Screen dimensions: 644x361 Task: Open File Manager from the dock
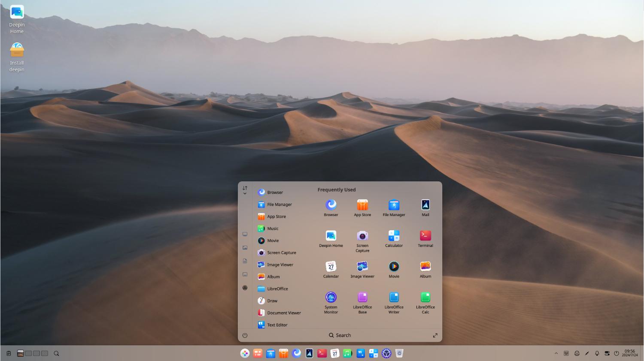[x=270, y=353]
